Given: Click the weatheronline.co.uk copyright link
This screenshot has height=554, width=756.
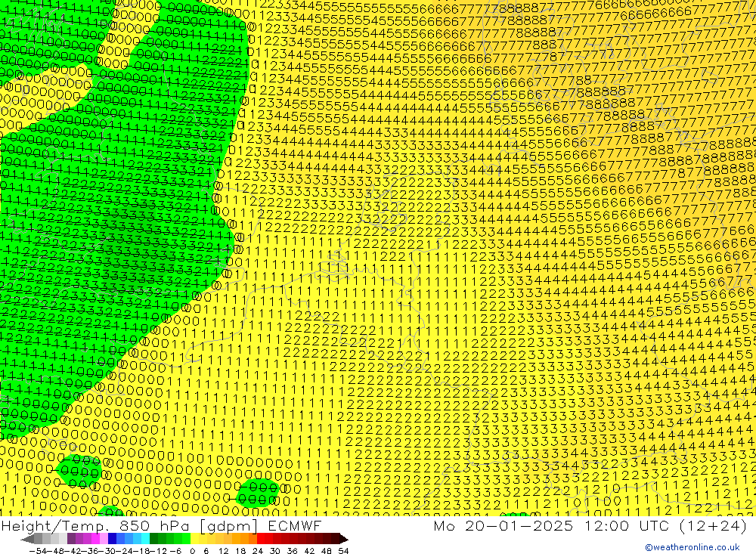Looking at the screenshot, I should click(x=692, y=546).
